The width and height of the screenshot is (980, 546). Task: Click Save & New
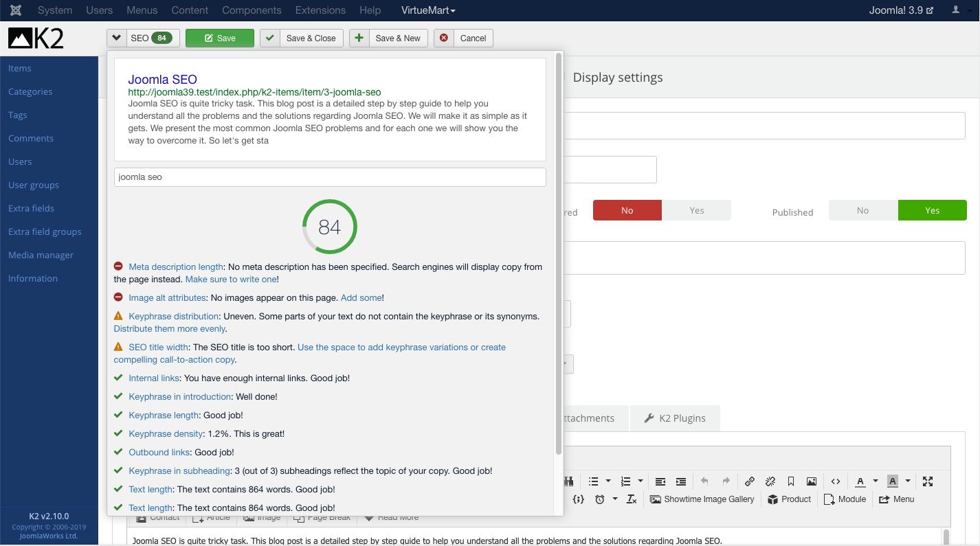(389, 38)
